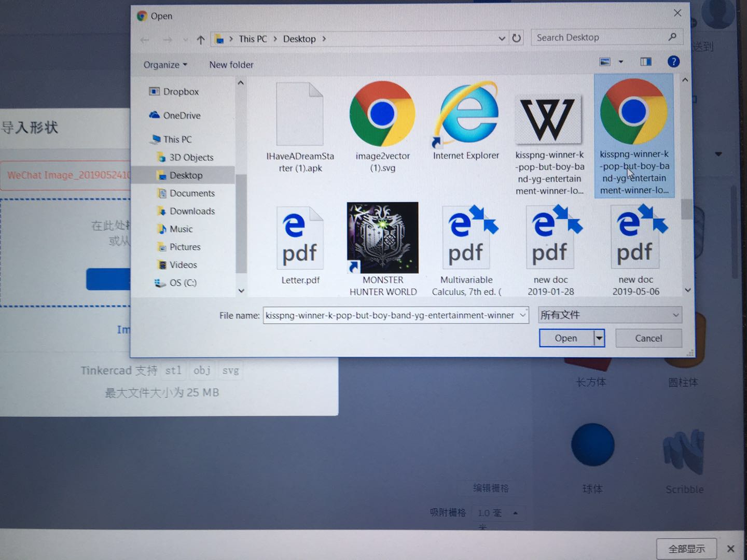Open the Videos folder in sidebar
This screenshot has height=560, width=747.
177,264
